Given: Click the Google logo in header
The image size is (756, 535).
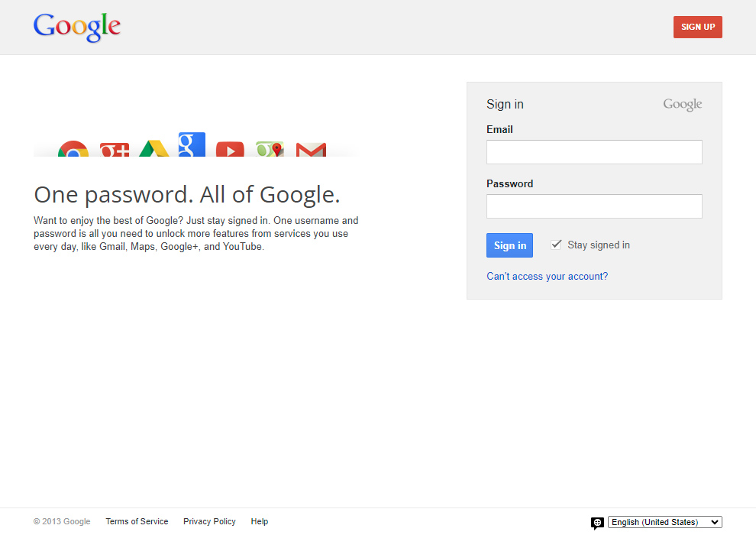Looking at the screenshot, I should pyautogui.click(x=77, y=27).
